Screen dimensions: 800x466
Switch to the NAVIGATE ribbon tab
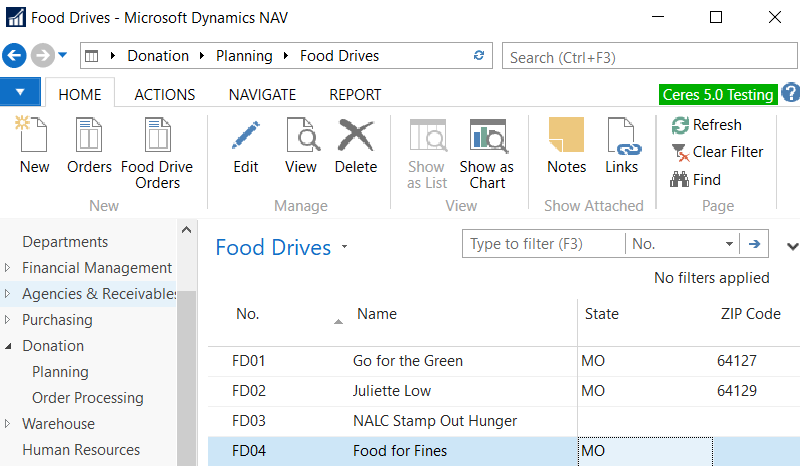[262, 95]
